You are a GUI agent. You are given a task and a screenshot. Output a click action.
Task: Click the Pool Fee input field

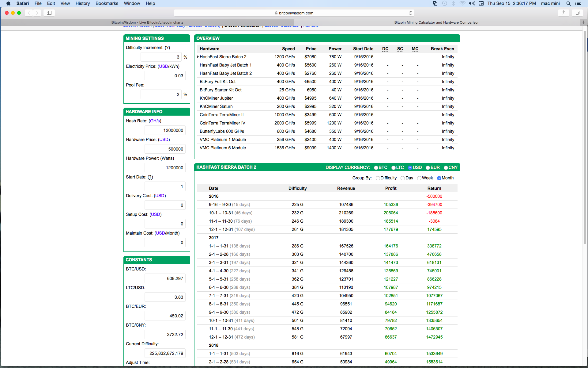click(x=161, y=94)
